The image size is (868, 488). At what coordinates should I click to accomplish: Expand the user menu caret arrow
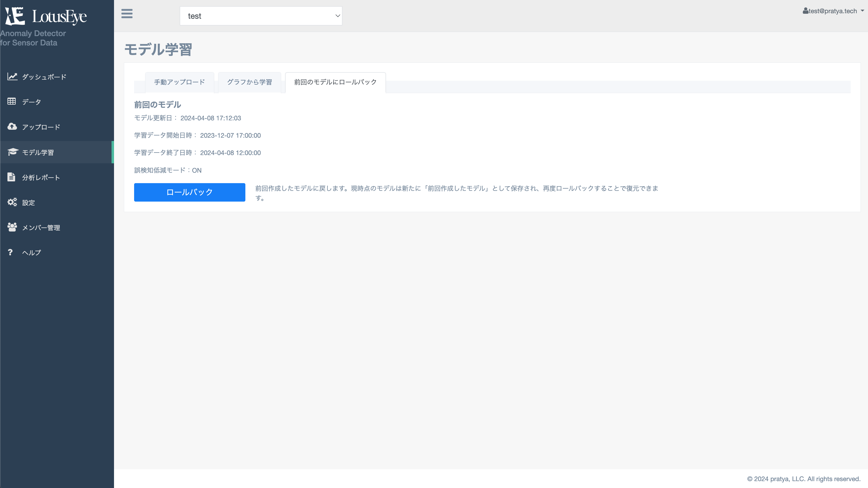pos(862,11)
